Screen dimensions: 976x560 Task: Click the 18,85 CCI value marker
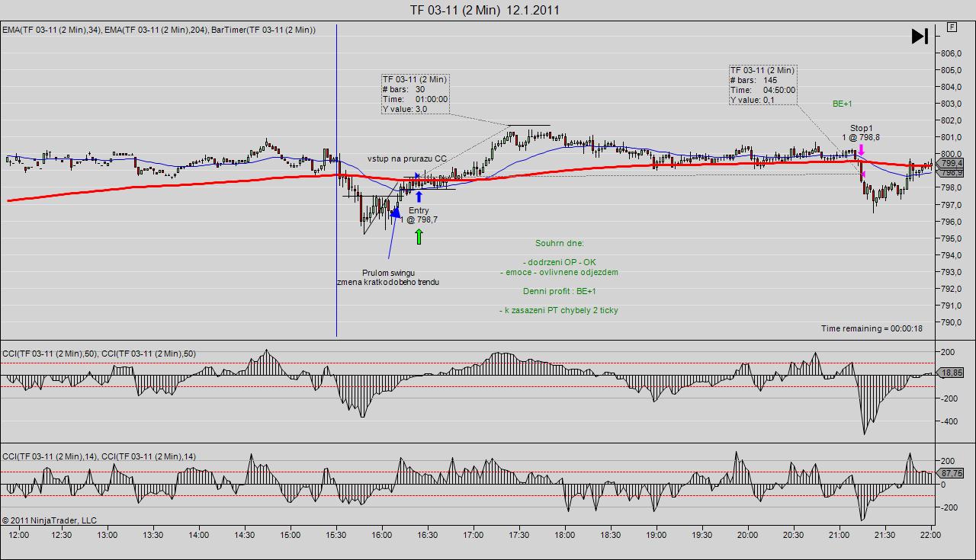[952, 373]
